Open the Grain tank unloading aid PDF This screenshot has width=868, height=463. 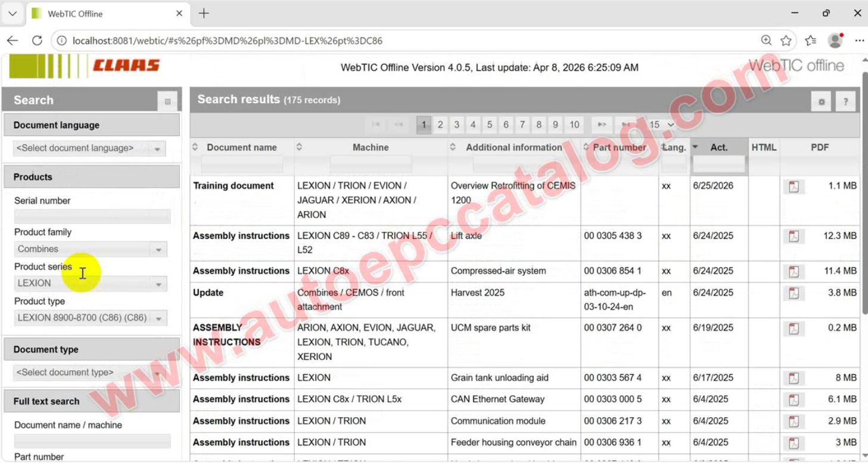pyautogui.click(x=794, y=378)
